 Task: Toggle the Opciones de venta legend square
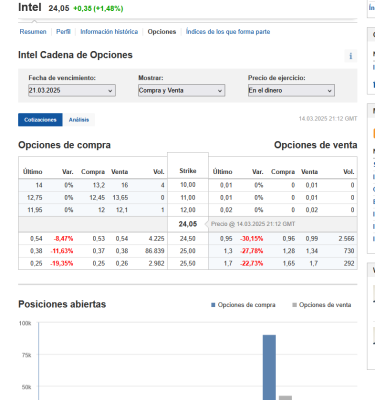[x=294, y=305]
